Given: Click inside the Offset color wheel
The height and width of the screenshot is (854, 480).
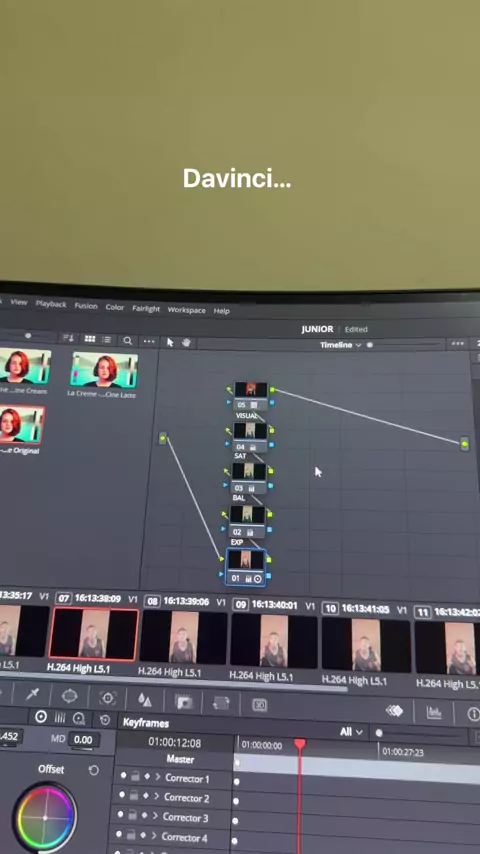Looking at the screenshot, I should 45,817.
